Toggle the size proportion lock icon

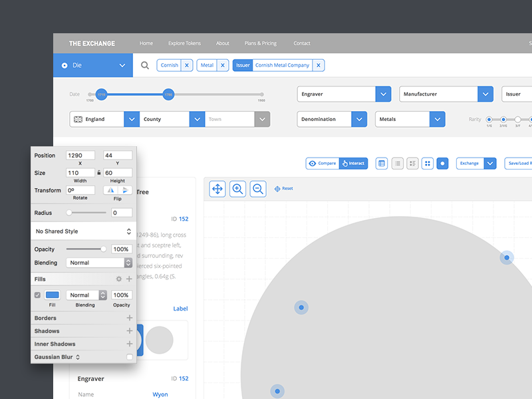[99, 173]
